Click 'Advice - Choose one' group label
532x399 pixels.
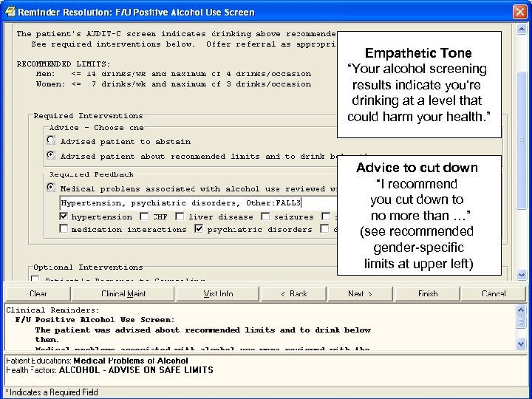click(x=96, y=128)
